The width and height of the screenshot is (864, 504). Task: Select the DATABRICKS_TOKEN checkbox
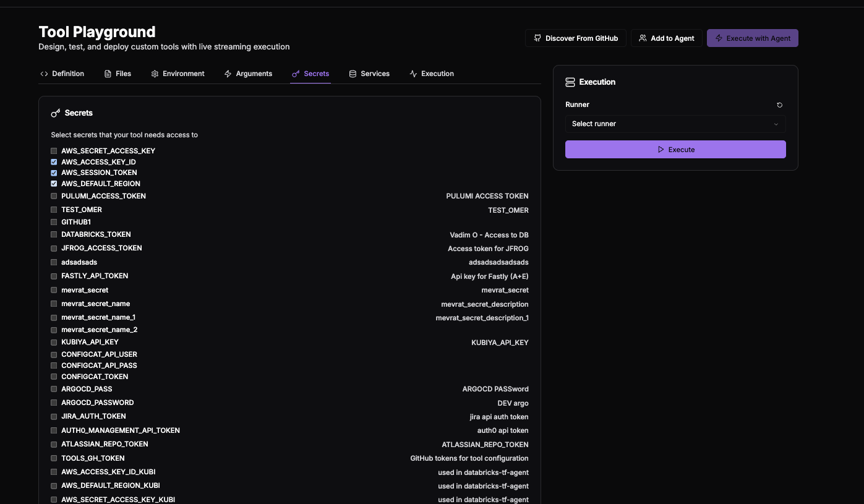tap(54, 234)
